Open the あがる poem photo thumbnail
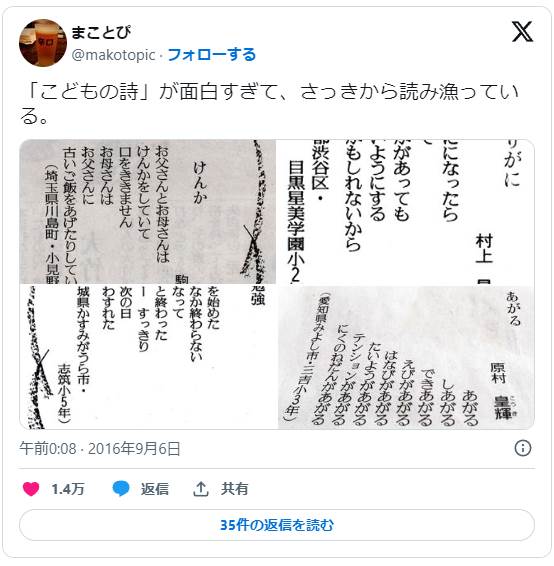The width and height of the screenshot is (554, 566). pos(406,357)
